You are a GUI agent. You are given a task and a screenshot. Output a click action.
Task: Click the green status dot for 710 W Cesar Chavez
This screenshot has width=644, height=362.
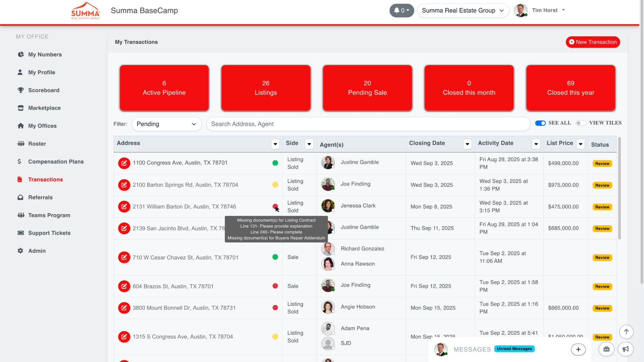point(275,257)
